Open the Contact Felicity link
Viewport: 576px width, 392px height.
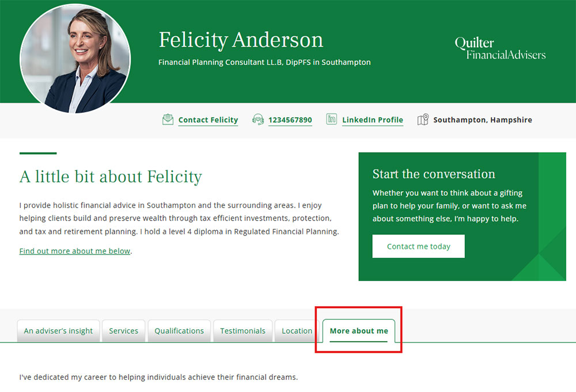208,120
